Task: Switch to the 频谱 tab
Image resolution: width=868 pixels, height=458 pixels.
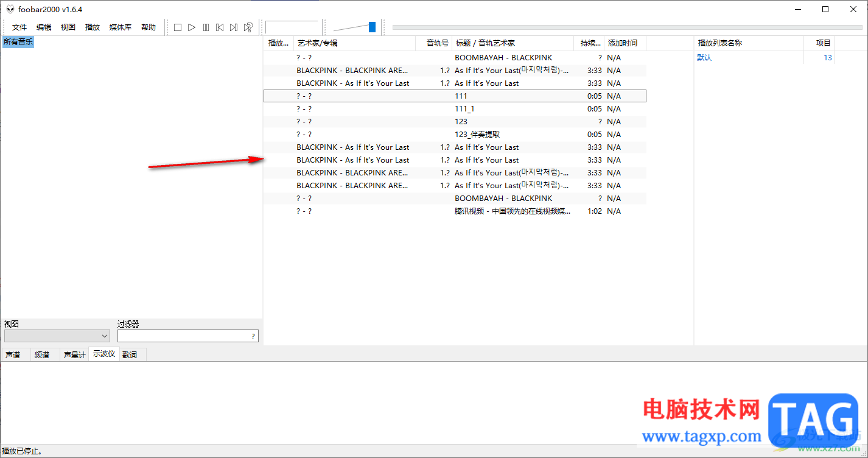Action: click(x=42, y=354)
